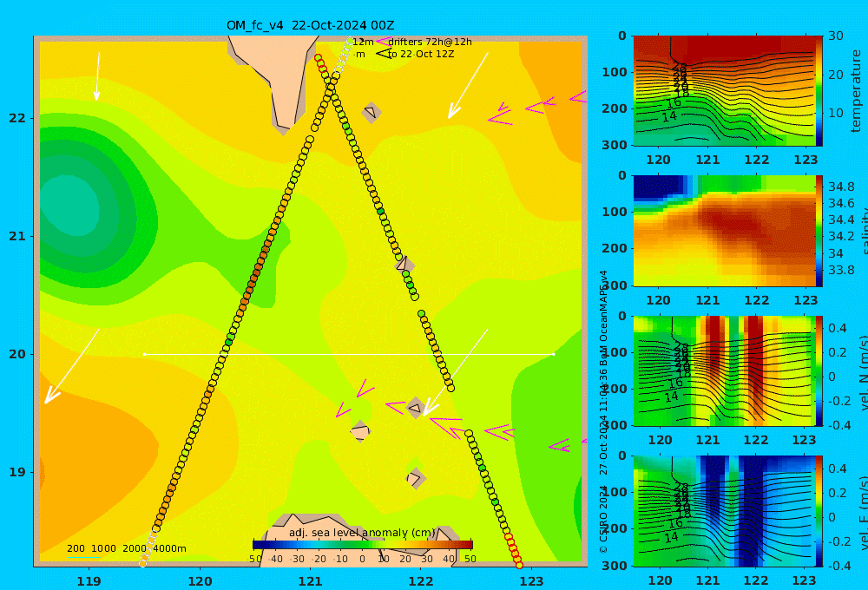Open the salinity section panel

[x=724, y=231]
